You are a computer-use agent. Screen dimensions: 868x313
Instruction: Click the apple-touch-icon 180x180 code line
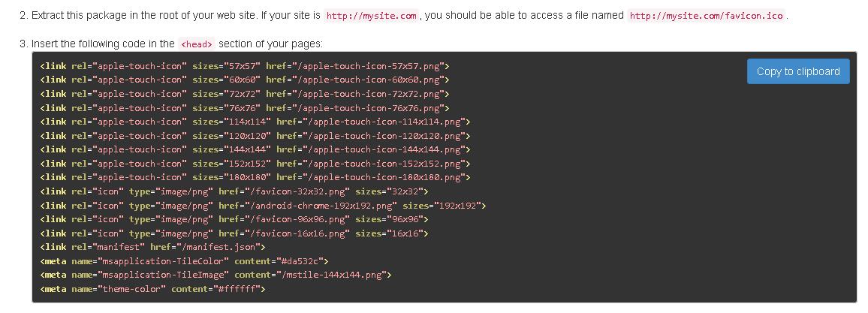tap(255, 177)
